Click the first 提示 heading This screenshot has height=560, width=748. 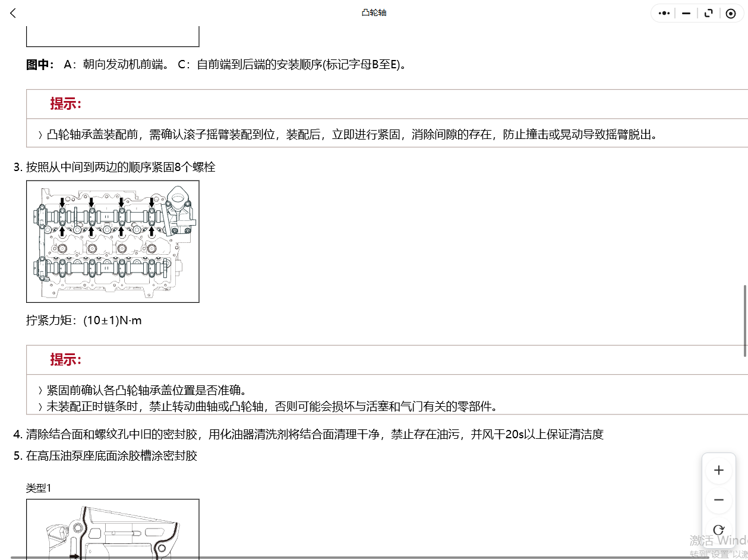65,104
